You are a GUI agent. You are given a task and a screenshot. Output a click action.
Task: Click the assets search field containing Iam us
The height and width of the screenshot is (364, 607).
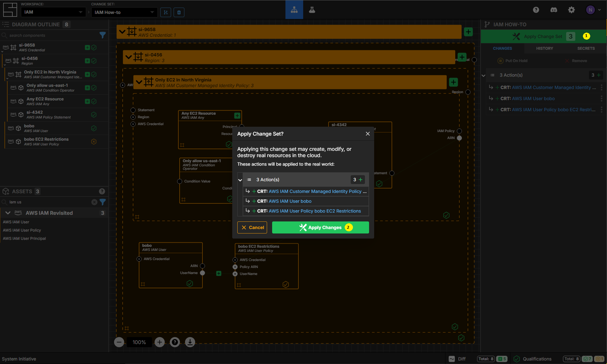click(x=49, y=202)
